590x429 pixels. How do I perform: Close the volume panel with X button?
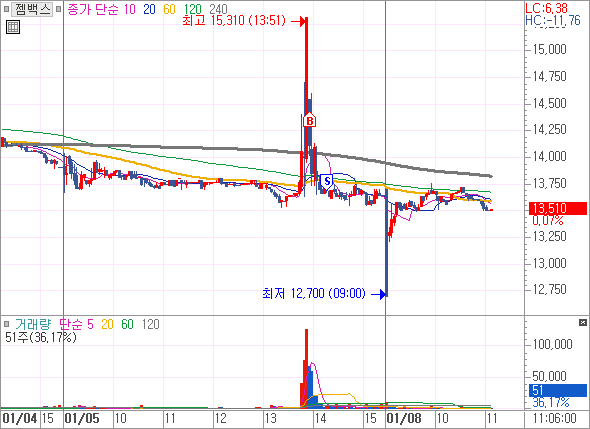(583, 323)
